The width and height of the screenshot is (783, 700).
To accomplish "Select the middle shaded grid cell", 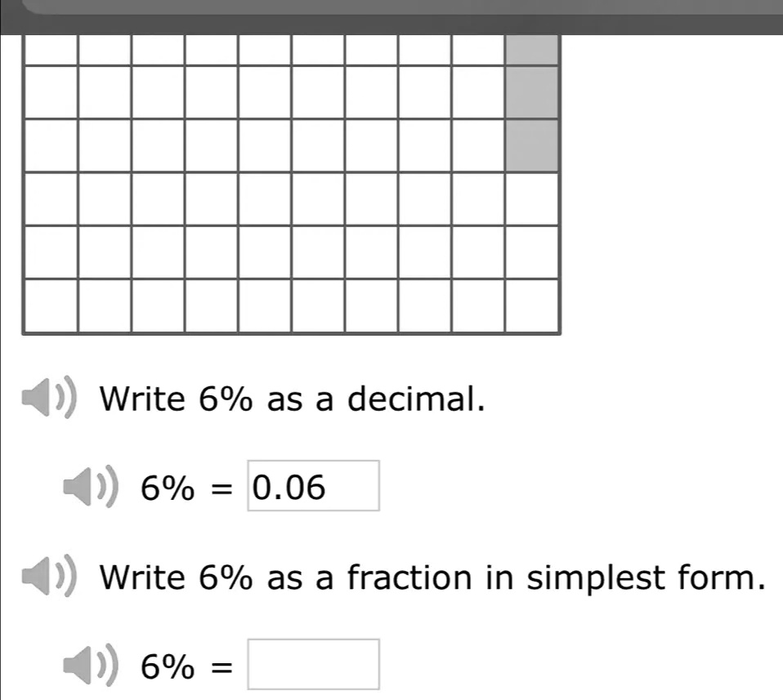I will [532, 92].
